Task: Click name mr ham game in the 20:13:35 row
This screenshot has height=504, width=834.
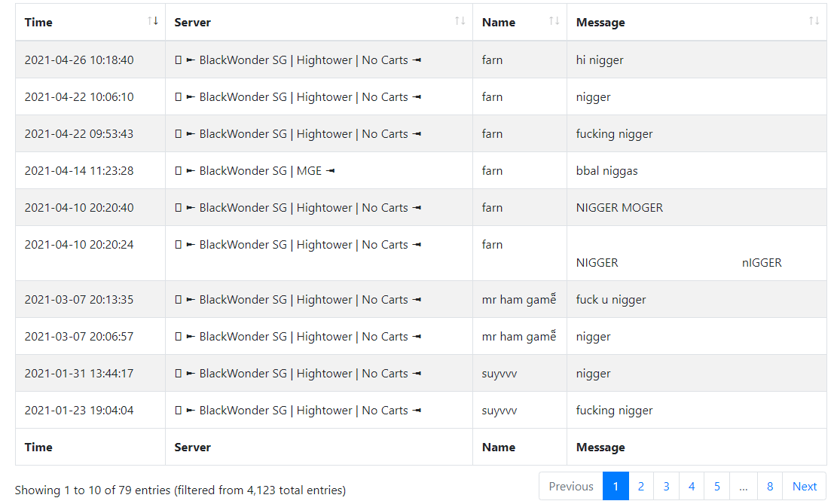Action: point(519,299)
